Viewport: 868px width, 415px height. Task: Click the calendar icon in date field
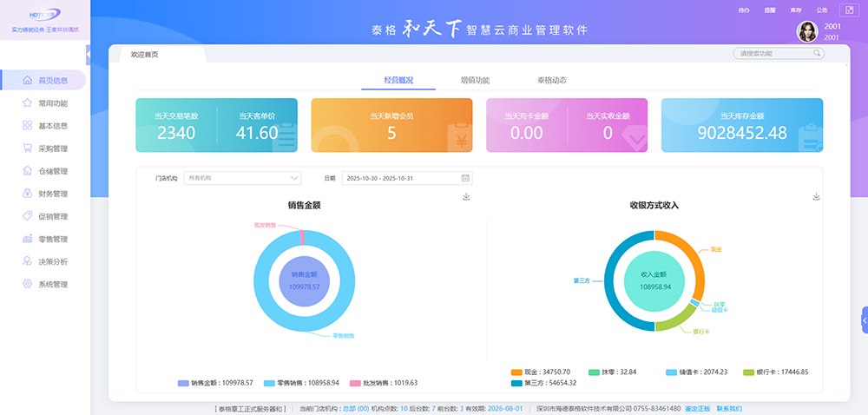[465, 178]
